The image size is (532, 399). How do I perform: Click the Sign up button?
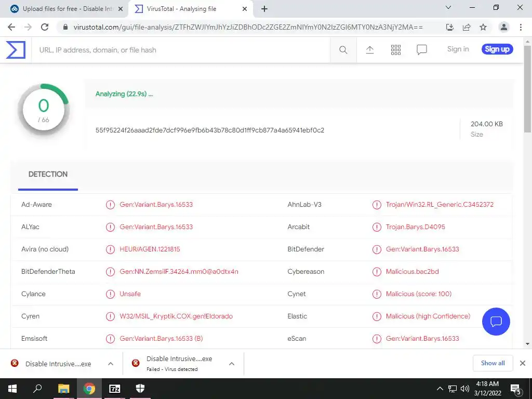pyautogui.click(x=497, y=49)
